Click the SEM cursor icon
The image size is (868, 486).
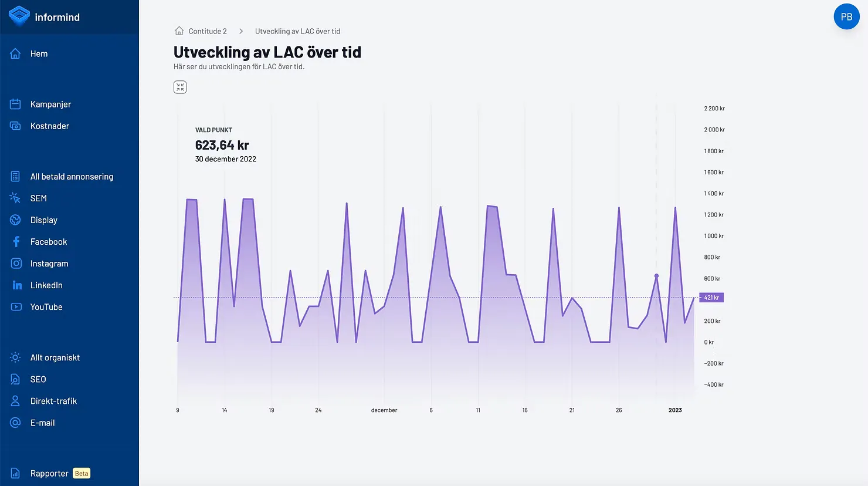tap(16, 198)
